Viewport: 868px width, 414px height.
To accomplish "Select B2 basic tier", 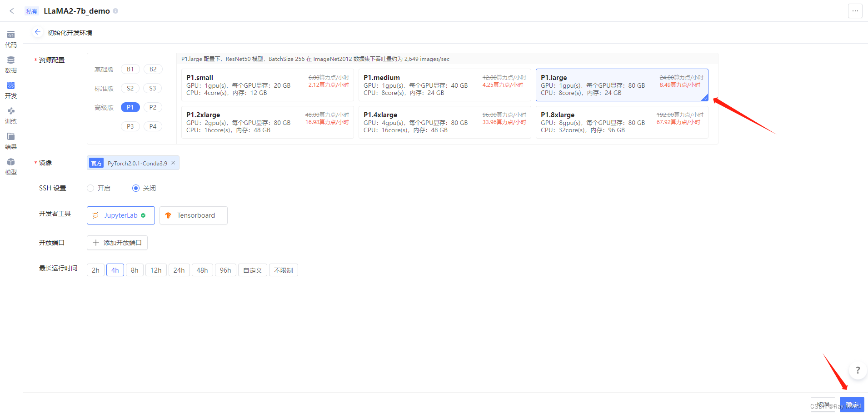I will click(x=153, y=69).
